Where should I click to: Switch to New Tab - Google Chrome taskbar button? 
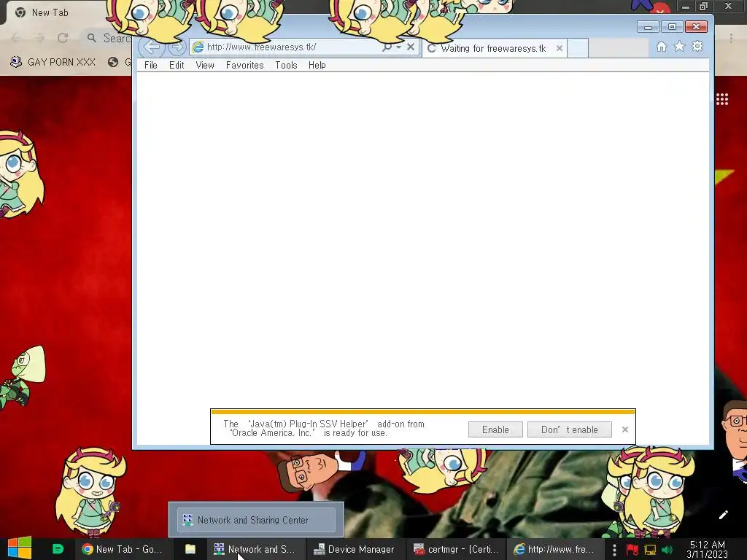pyautogui.click(x=122, y=549)
